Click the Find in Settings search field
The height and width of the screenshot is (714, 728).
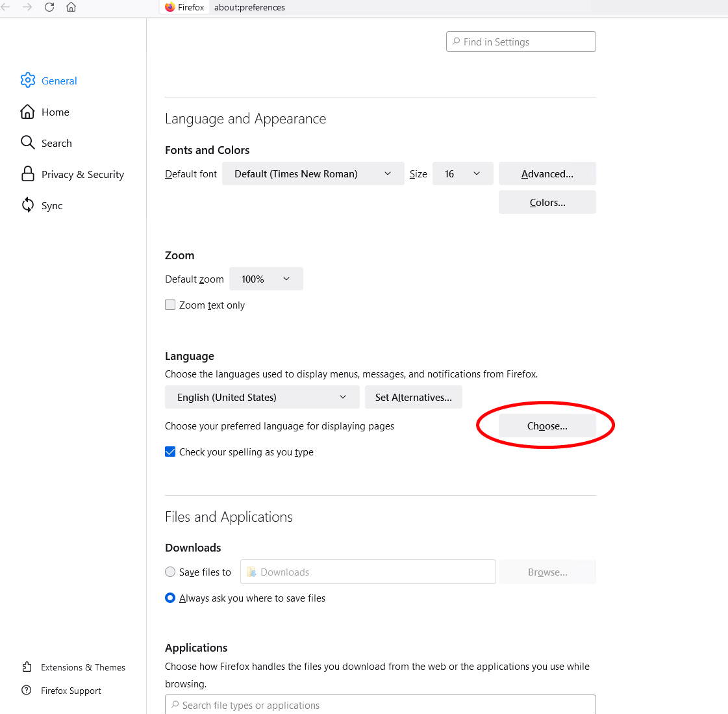tap(521, 42)
